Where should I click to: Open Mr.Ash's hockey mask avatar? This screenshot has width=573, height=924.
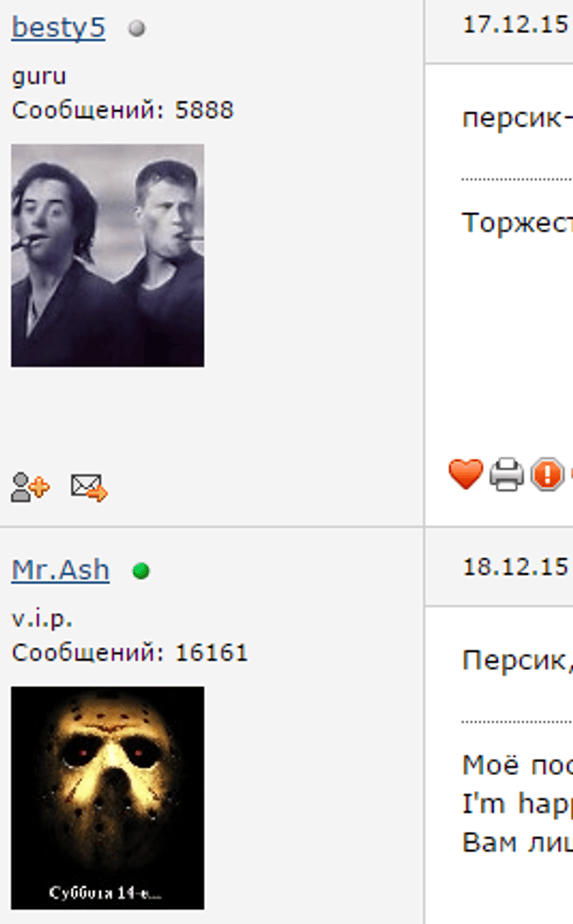point(107,798)
